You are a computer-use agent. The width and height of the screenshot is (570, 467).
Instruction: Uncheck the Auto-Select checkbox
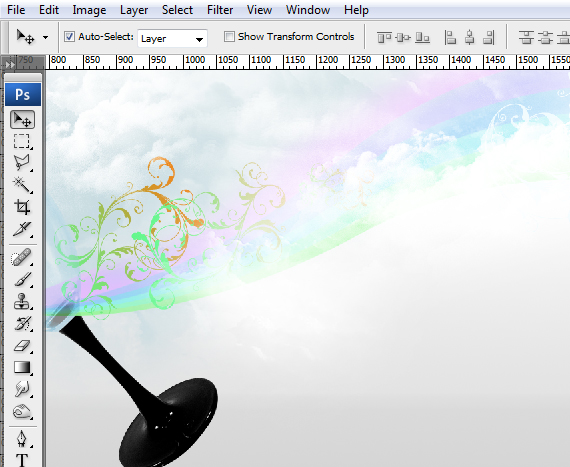(69, 37)
